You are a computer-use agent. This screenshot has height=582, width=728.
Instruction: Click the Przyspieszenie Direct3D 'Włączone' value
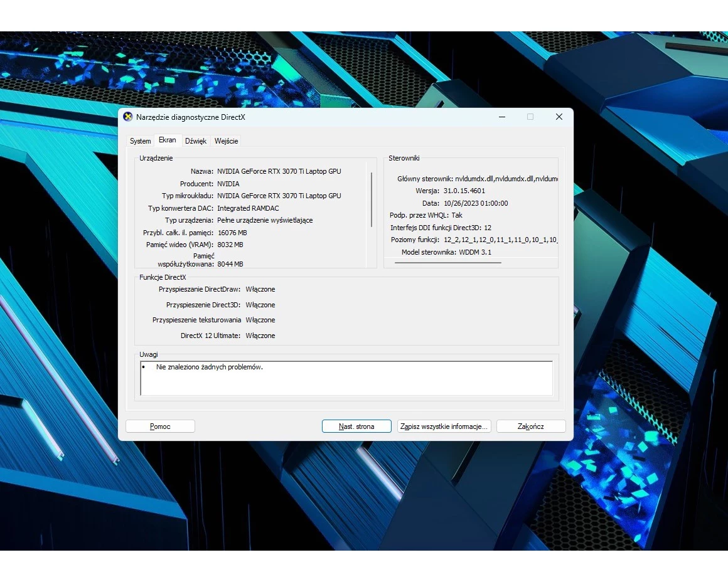[x=260, y=305]
